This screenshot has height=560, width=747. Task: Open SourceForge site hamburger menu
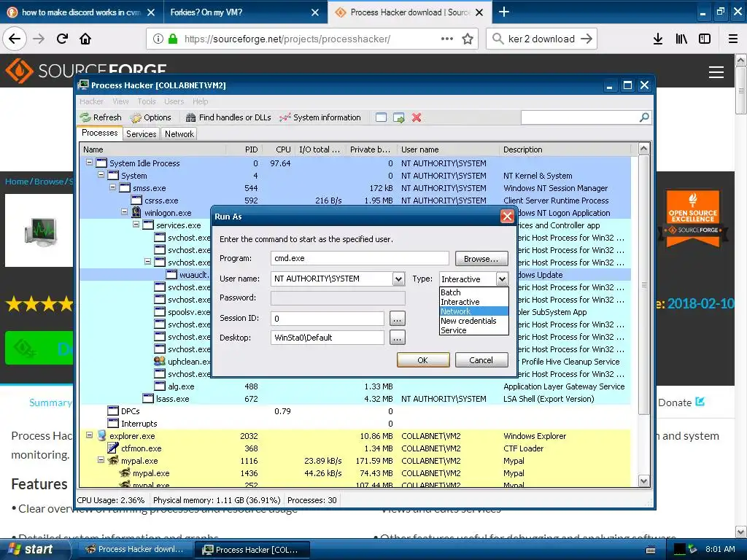716,72
